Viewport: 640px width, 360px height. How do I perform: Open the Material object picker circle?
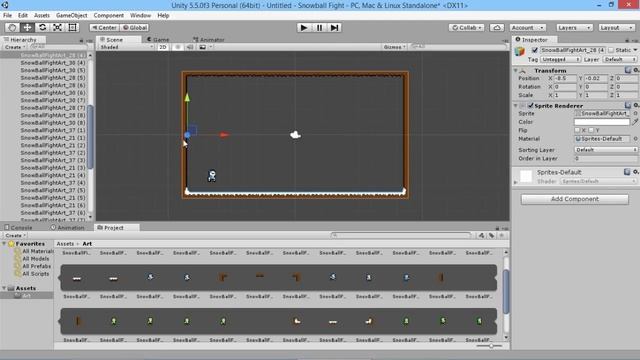tap(636, 139)
